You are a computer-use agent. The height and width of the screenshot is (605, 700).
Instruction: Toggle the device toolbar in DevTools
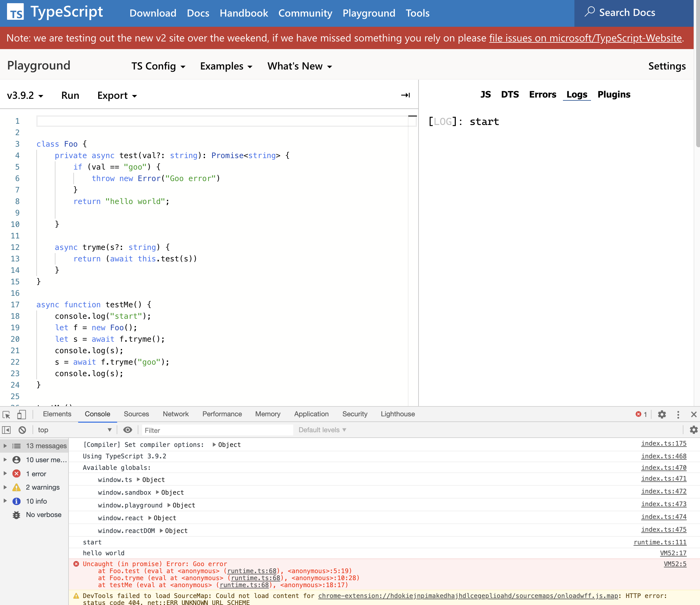(x=21, y=414)
